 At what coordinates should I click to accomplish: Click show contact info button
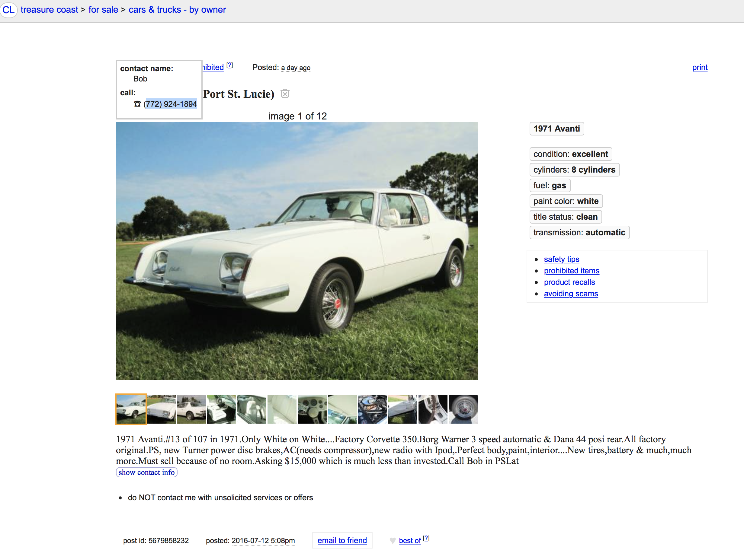tap(147, 472)
